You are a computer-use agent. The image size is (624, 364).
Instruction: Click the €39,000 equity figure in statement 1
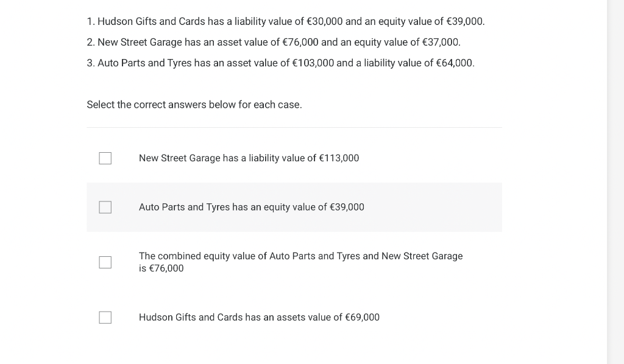465,22
